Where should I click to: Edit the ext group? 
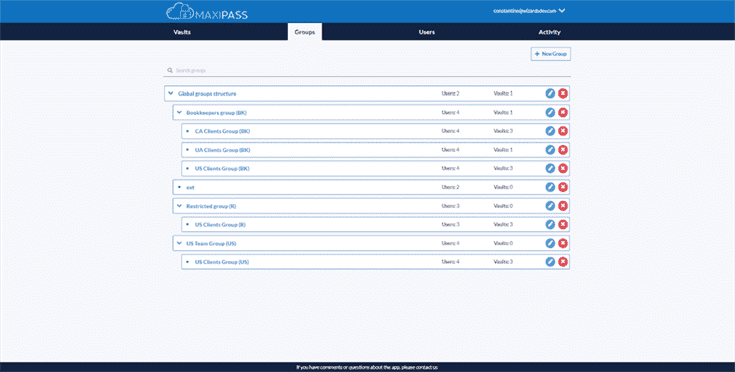[550, 187]
